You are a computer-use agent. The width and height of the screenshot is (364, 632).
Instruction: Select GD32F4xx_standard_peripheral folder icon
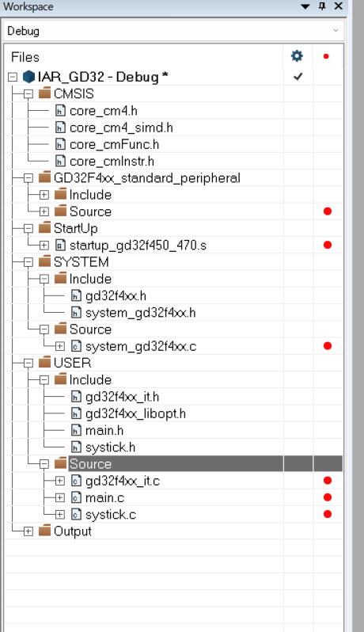pyautogui.click(x=44, y=177)
